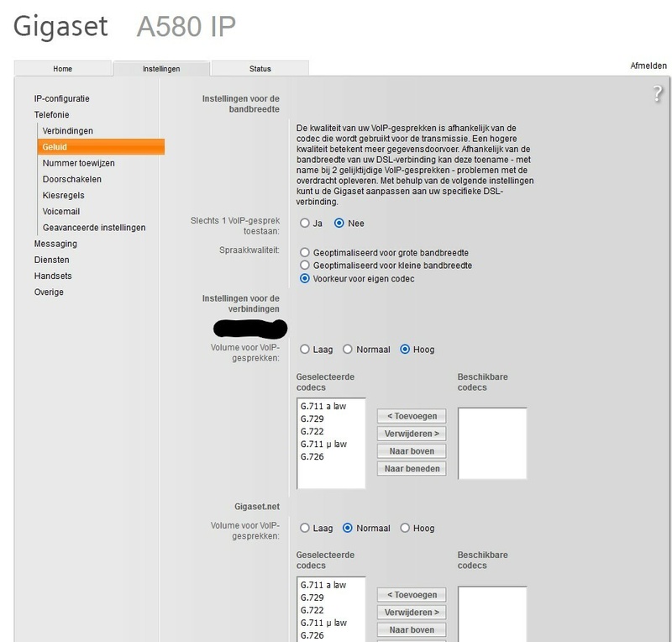This screenshot has width=672, height=642.
Task: Set Gigaset.net volume to Normaal
Action: tap(348, 528)
